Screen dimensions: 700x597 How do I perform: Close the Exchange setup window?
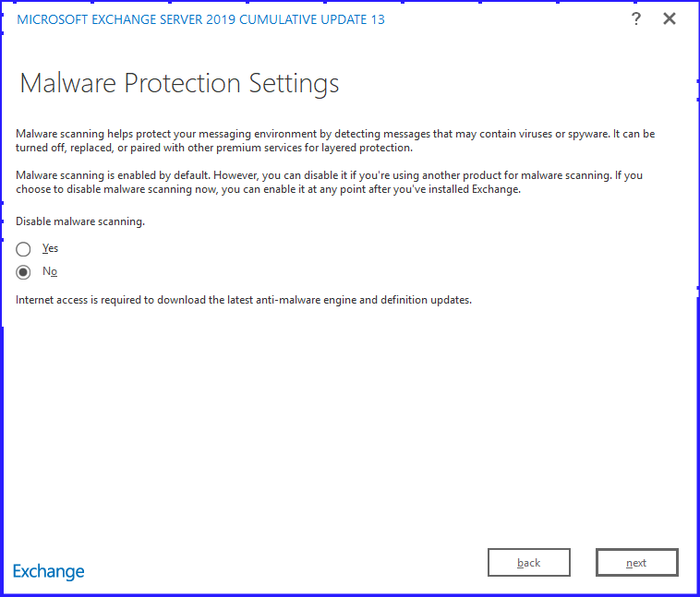[x=670, y=19]
